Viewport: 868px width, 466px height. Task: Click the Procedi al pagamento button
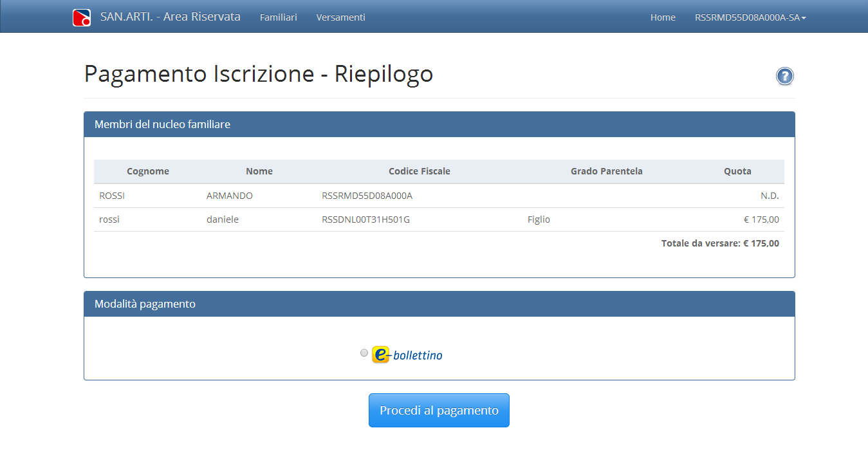439,410
